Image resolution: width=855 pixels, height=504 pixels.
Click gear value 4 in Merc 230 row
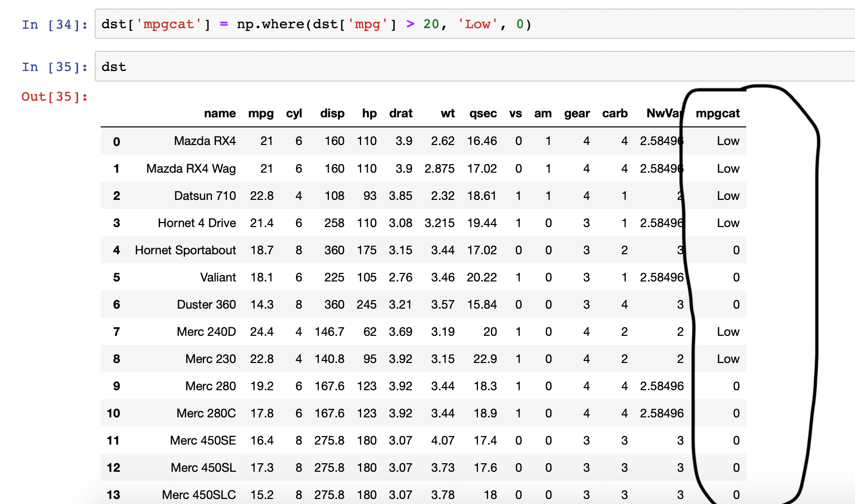(x=587, y=359)
